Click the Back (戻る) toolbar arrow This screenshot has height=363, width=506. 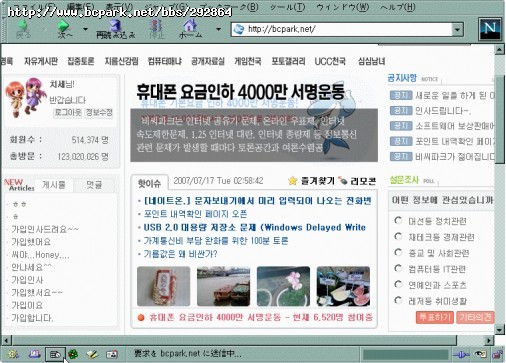(23, 26)
